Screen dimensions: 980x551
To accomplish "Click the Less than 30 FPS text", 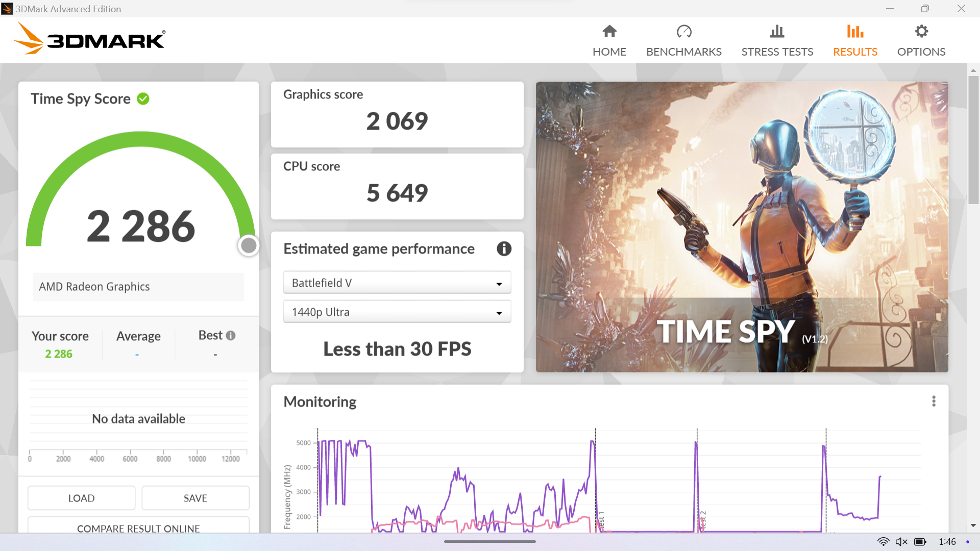I will 397,349.
